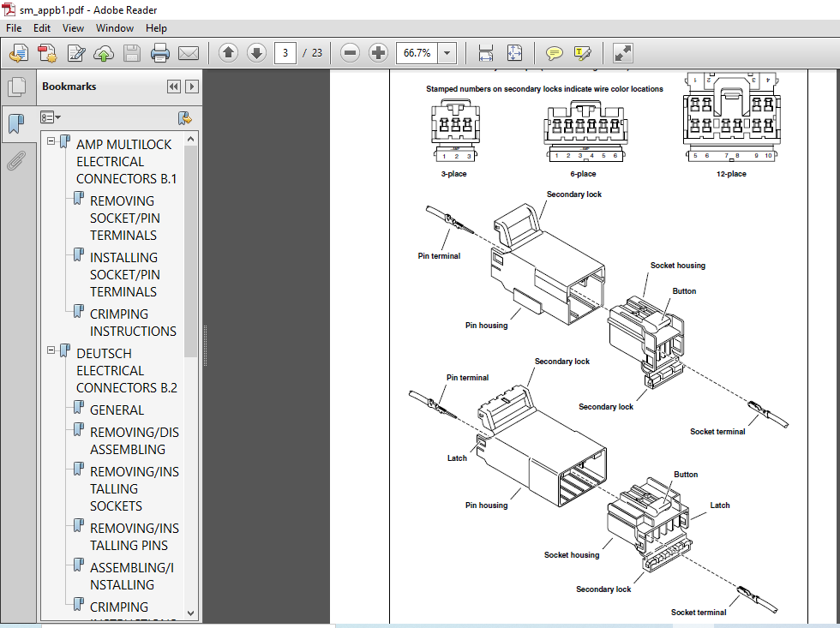Click the right-arrow button in Bookmarks header
Image resolution: width=840 pixels, height=628 pixels.
click(192, 87)
